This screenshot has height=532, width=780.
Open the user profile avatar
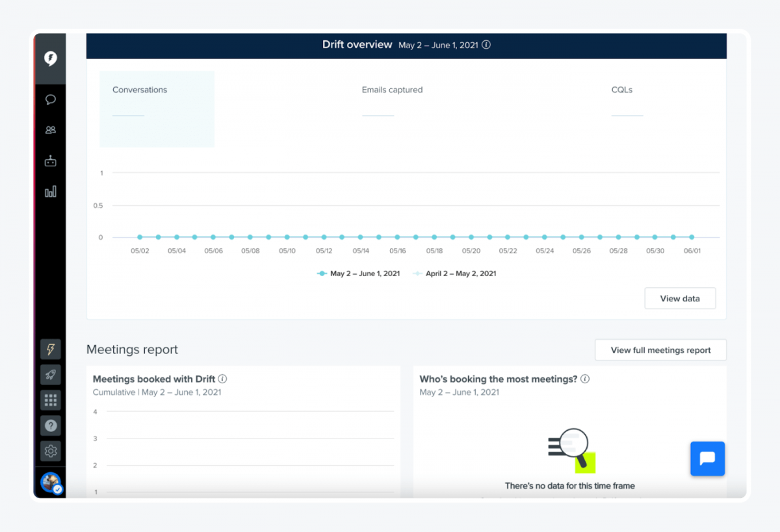(x=51, y=483)
